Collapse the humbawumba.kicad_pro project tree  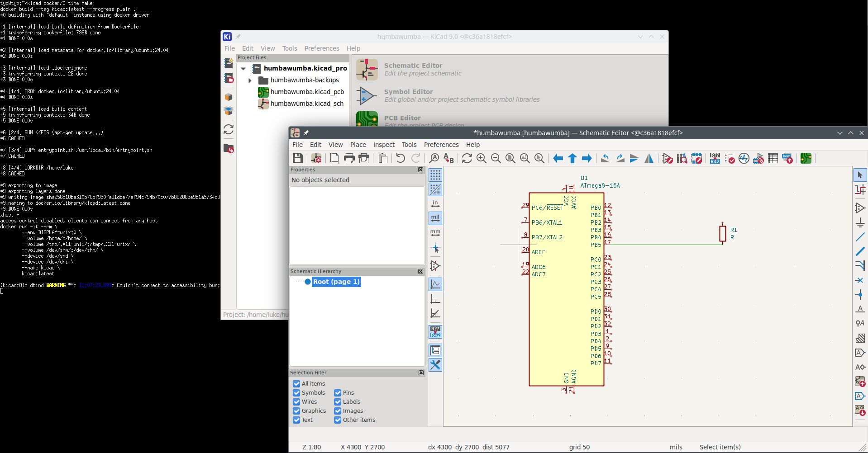click(243, 69)
